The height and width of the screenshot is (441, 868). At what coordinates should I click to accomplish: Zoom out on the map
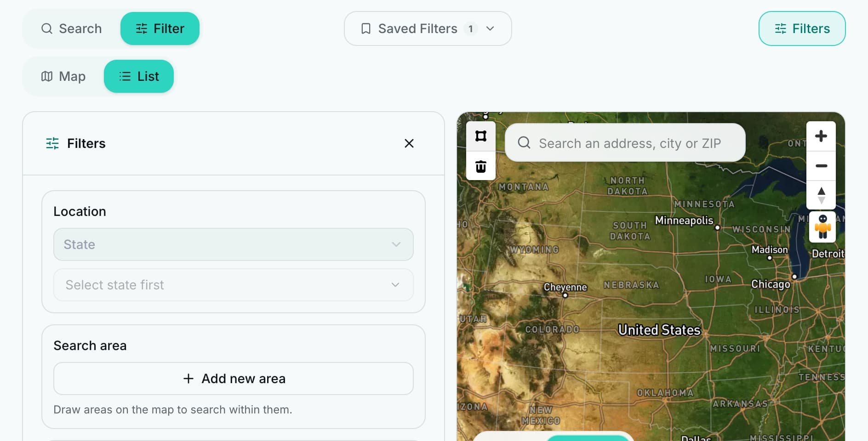point(821,166)
